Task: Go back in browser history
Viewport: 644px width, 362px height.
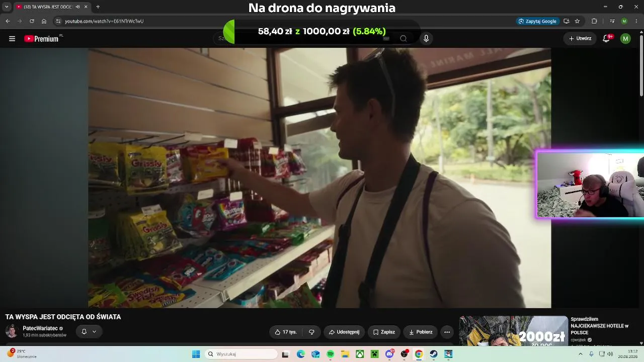Action: click(x=8, y=21)
